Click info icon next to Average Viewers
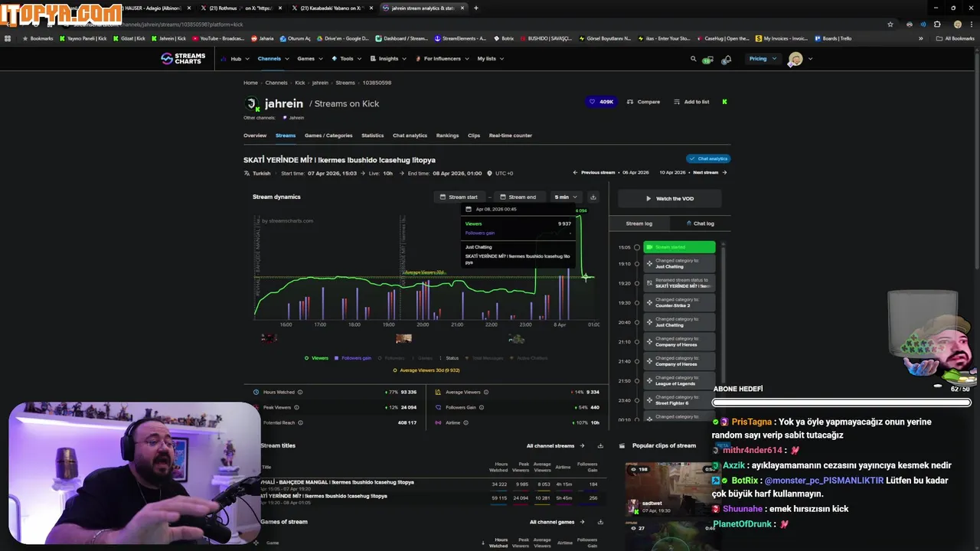 (487, 392)
